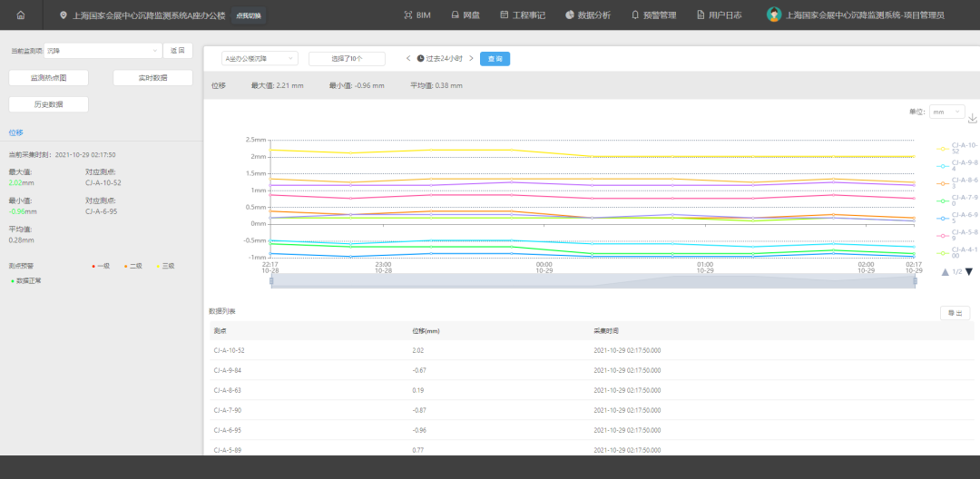Click middle of the chart data-zoom bar
Image resolution: width=980 pixels, height=479 pixels.
click(x=593, y=281)
